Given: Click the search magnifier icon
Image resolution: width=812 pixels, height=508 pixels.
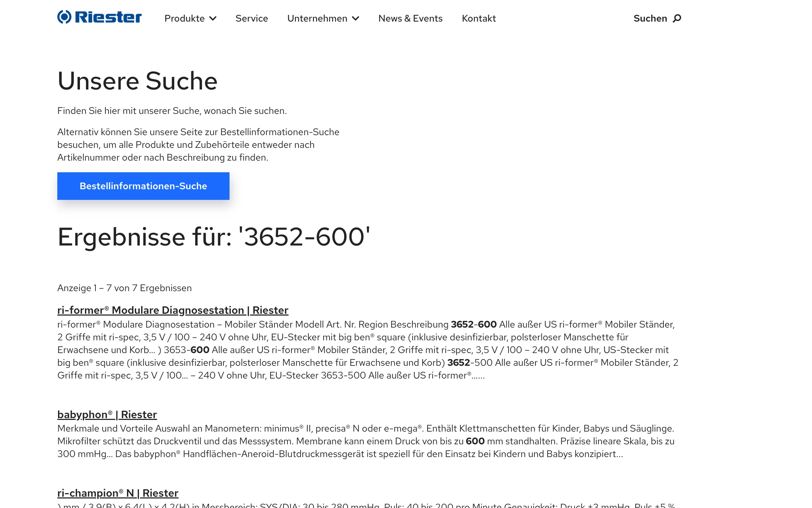Looking at the screenshot, I should pos(677,18).
